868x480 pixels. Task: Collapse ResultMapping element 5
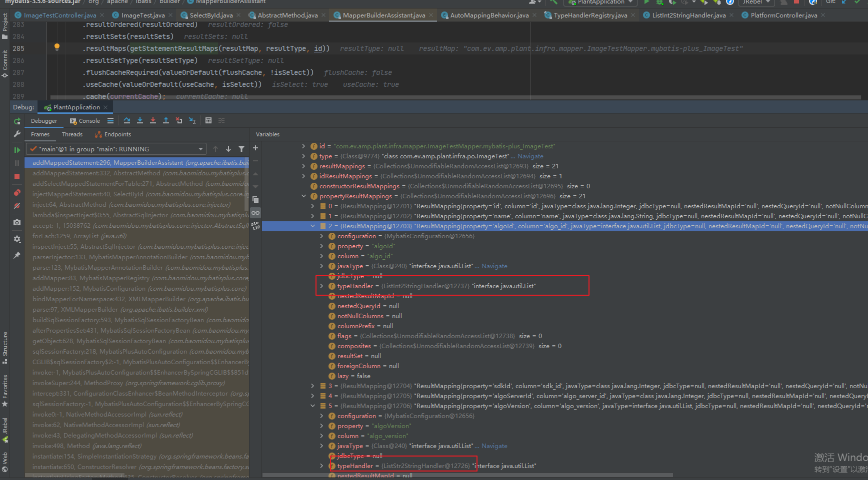click(x=312, y=406)
